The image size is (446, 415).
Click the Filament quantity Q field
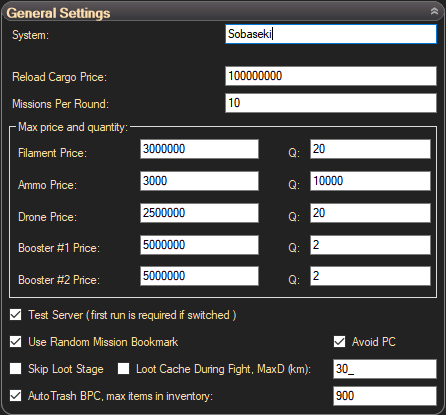pos(370,149)
